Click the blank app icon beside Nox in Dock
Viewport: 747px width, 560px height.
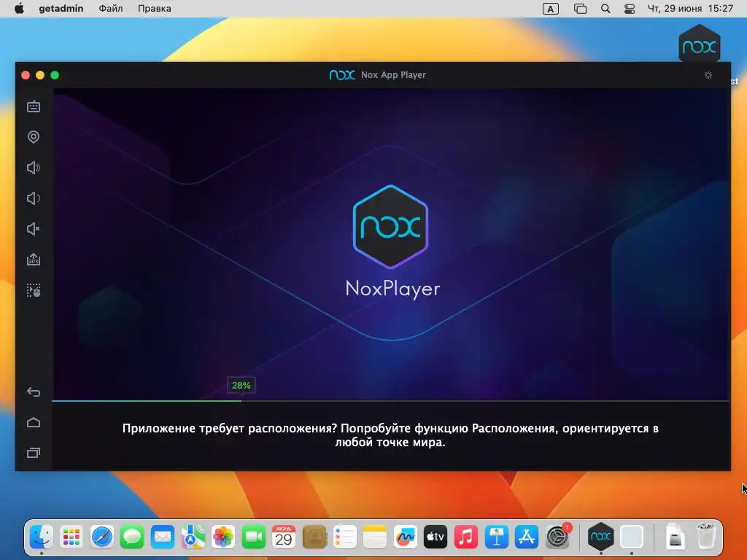tap(632, 537)
